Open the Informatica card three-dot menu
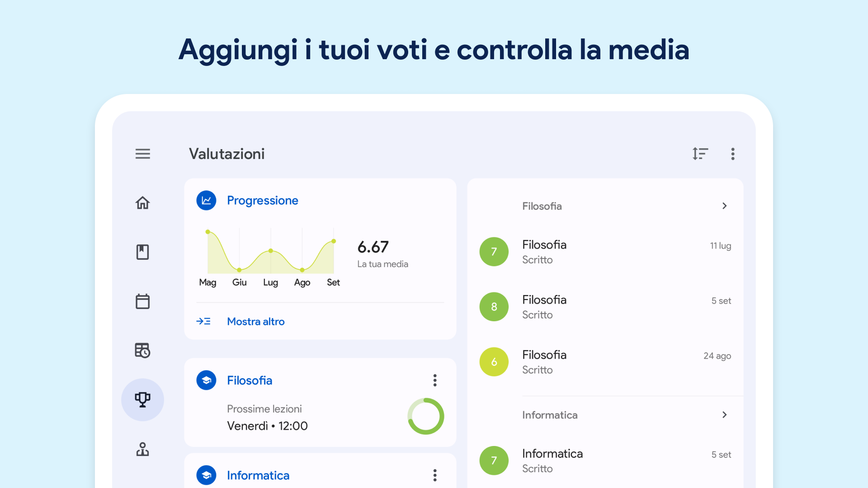Viewport: 868px width, 488px height. pyautogui.click(x=435, y=475)
